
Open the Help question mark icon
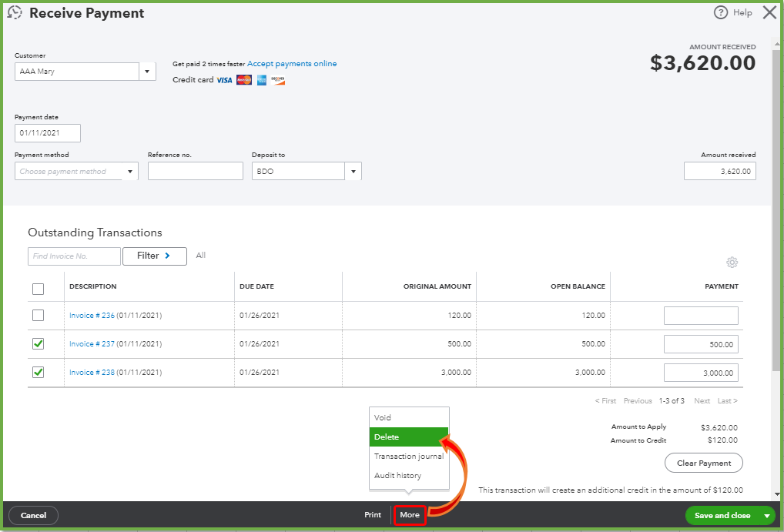(x=721, y=12)
